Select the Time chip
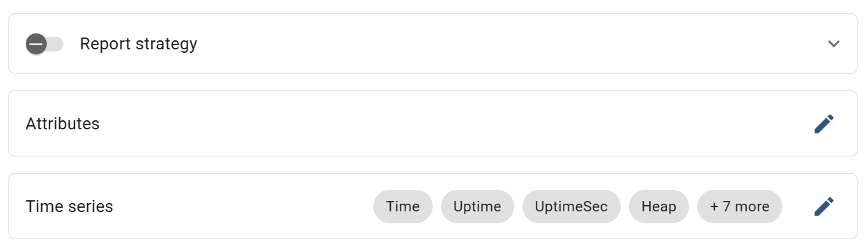 pos(403,207)
